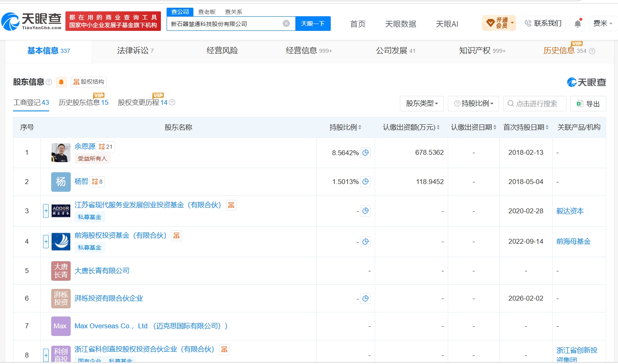Run the search with 天眼一下
The image size is (618, 364).
pyautogui.click(x=313, y=24)
